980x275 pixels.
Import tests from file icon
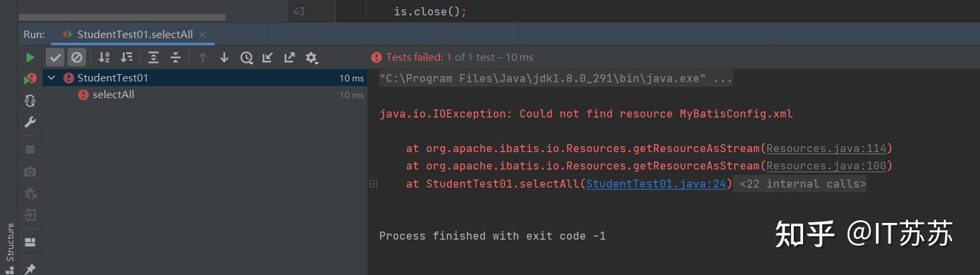(268, 57)
